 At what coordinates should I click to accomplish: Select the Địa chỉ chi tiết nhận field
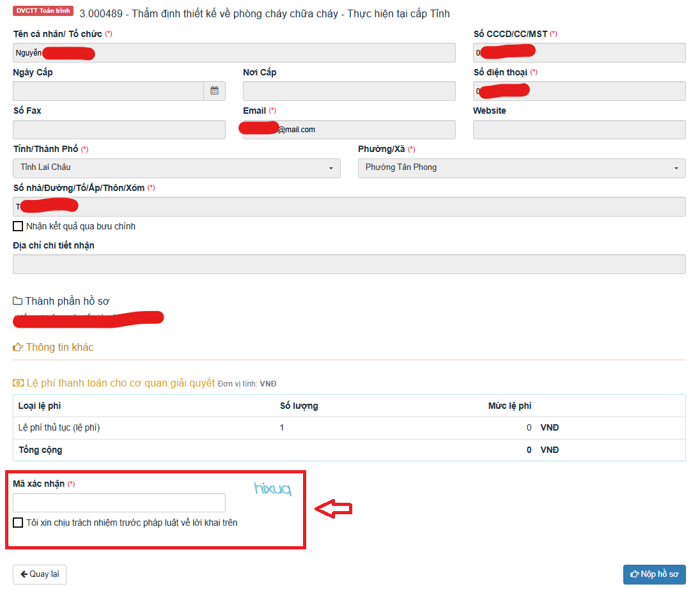(349, 264)
